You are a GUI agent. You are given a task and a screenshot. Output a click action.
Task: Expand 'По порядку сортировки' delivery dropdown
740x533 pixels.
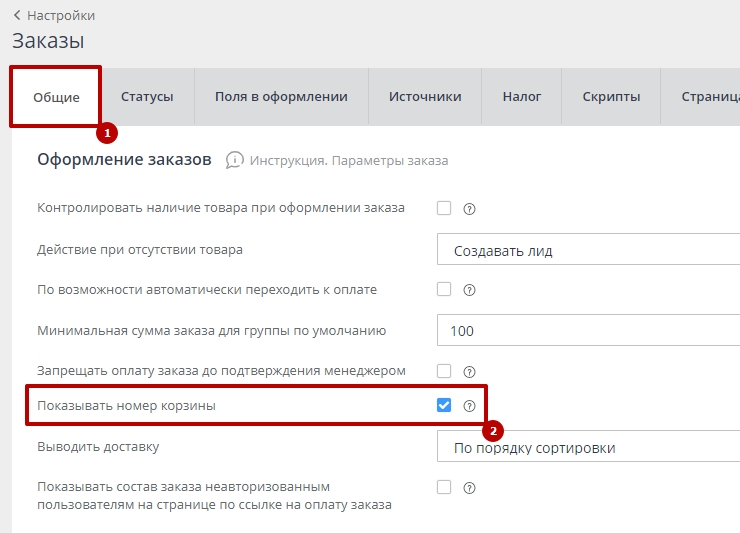point(588,447)
